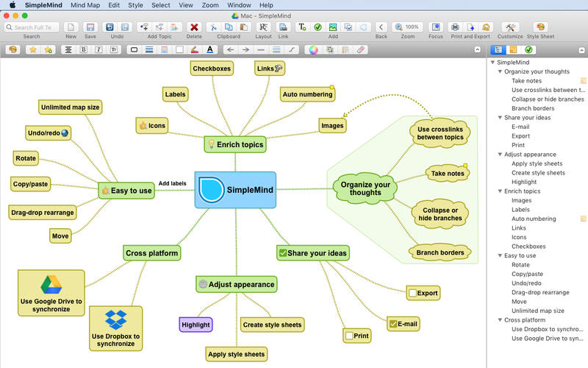
Task: Add an image using the picture icon
Action: point(333,27)
